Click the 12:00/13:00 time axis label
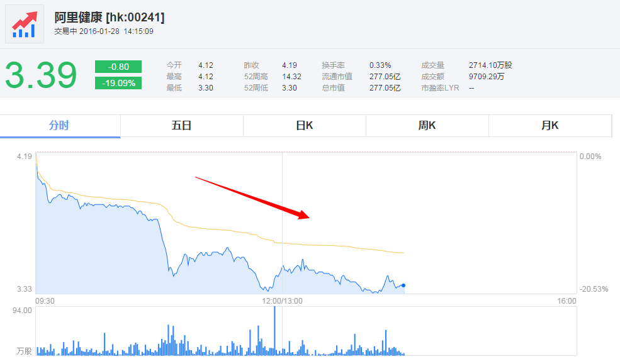 click(x=283, y=301)
